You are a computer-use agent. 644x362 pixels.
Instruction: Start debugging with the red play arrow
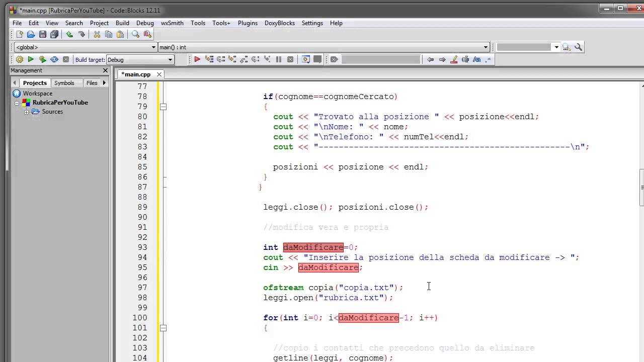pyautogui.click(x=197, y=59)
